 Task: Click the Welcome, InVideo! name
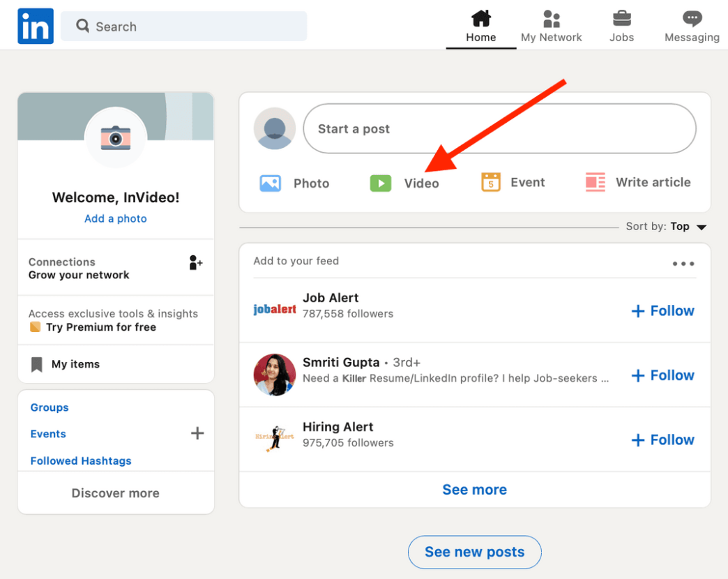[x=116, y=197]
